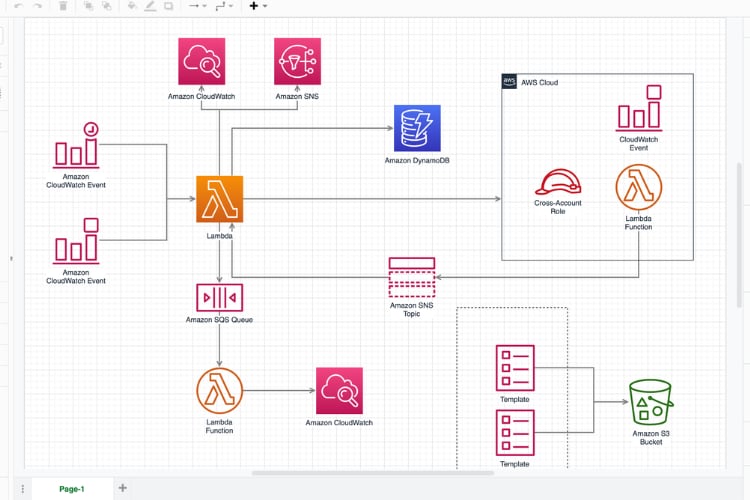
Task: Select left-side CloudWatch Event icon with square badge
Action: click(76, 241)
